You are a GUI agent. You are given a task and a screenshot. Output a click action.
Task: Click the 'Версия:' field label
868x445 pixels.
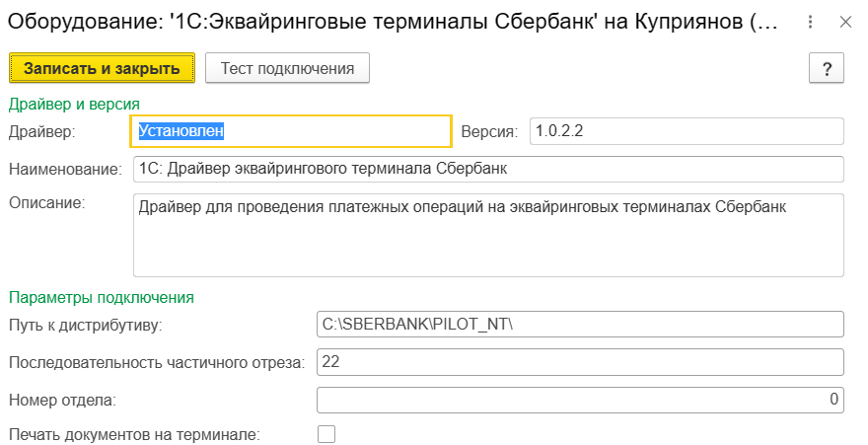489,131
